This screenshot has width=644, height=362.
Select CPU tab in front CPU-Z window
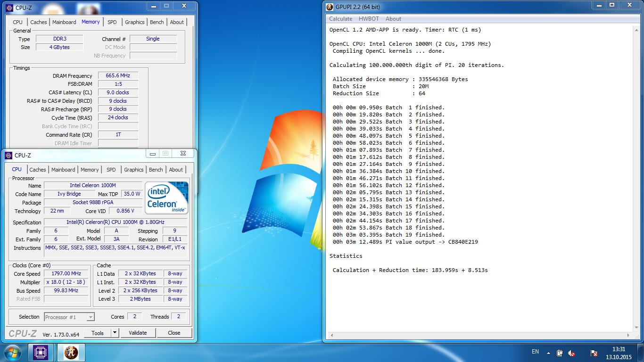[x=17, y=169]
